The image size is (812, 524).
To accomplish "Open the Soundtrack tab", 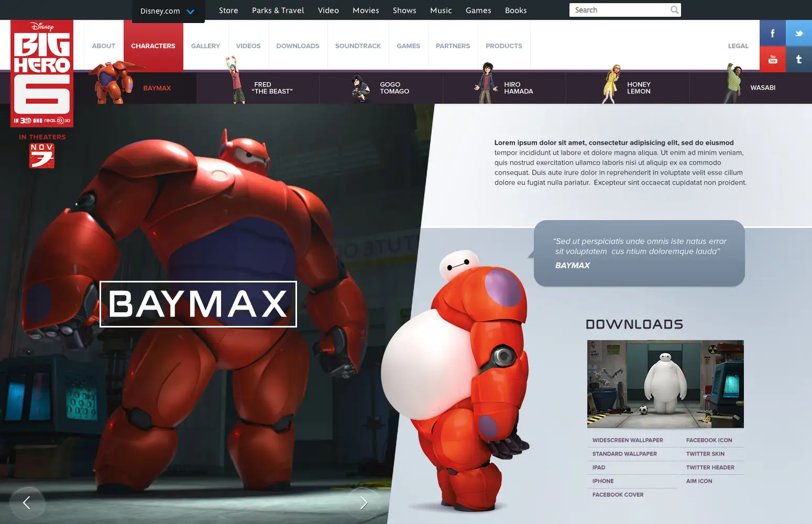I will tap(358, 46).
